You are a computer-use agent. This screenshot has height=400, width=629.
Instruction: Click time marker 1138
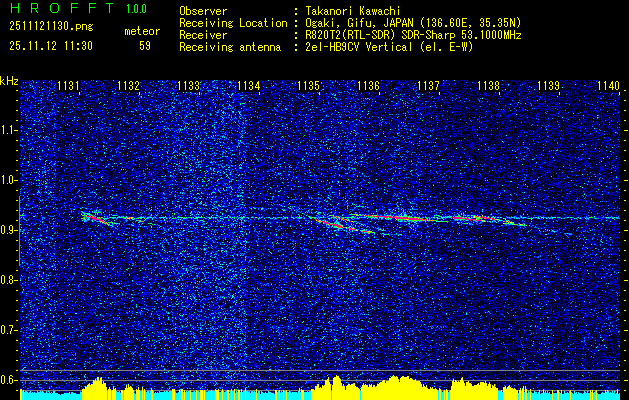489,86
